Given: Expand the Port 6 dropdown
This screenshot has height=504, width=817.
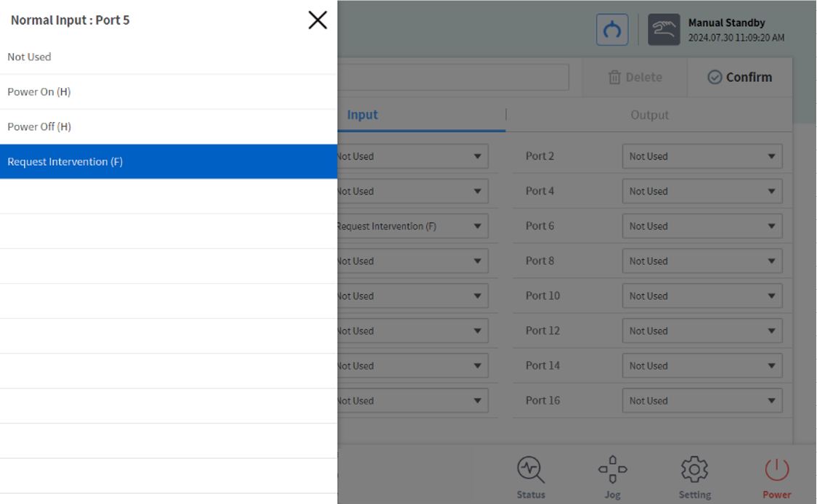Looking at the screenshot, I should click(702, 226).
